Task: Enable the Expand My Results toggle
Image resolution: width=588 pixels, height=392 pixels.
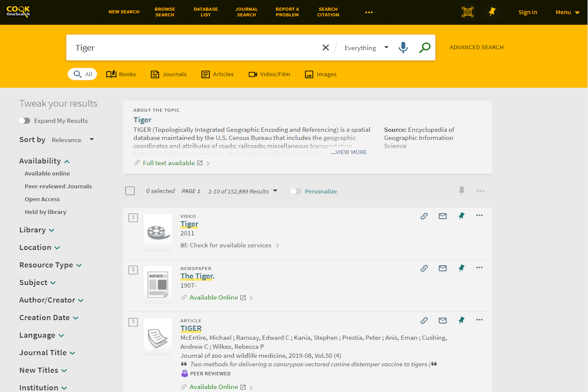Action: [x=24, y=121]
